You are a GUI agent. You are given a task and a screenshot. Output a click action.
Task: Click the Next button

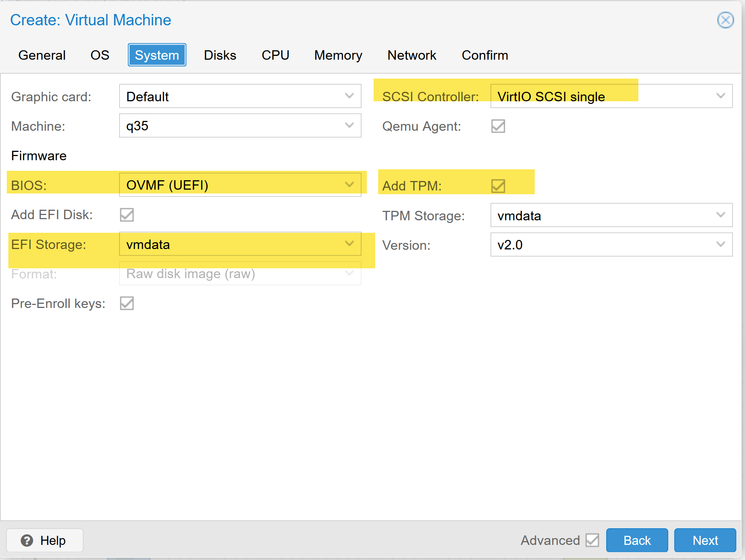click(705, 540)
